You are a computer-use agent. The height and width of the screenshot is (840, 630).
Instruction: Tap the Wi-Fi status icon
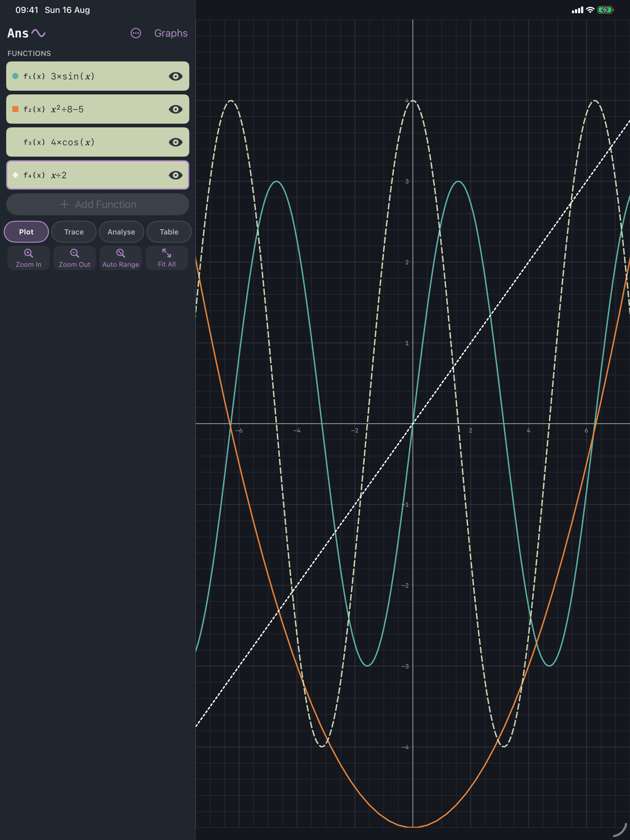(x=590, y=10)
